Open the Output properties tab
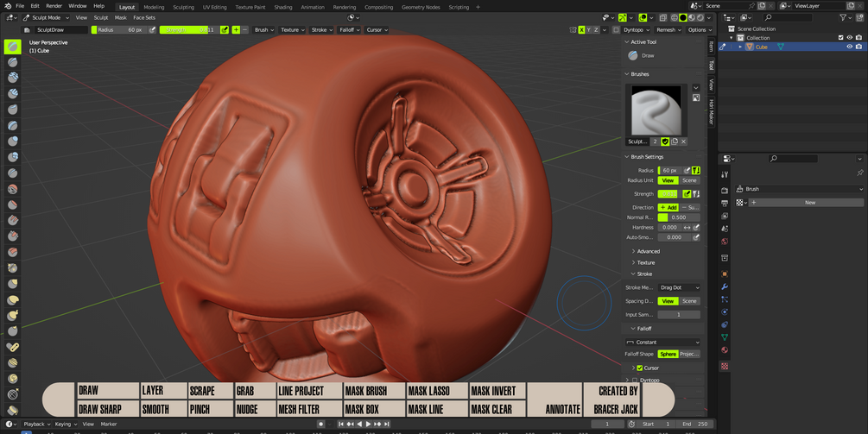The height and width of the screenshot is (434, 868). click(x=725, y=203)
